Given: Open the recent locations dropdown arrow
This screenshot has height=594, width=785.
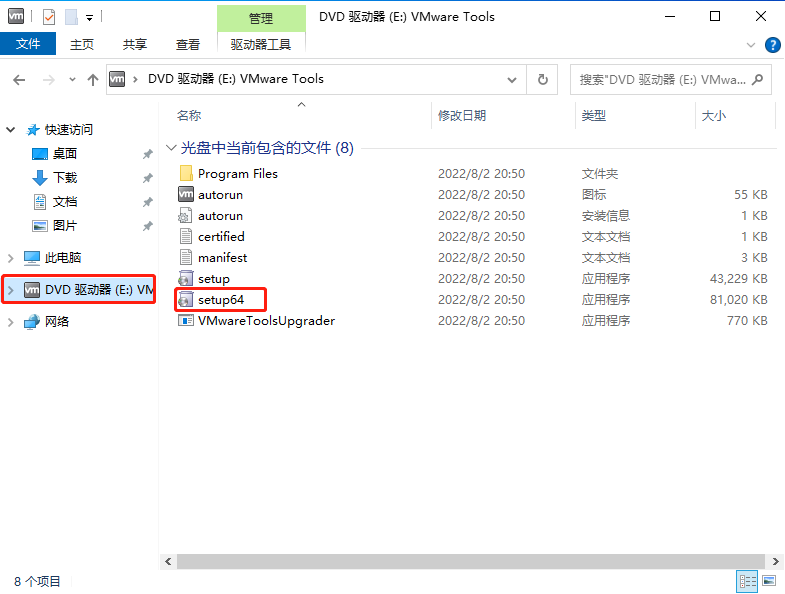Looking at the screenshot, I should pos(73,80).
